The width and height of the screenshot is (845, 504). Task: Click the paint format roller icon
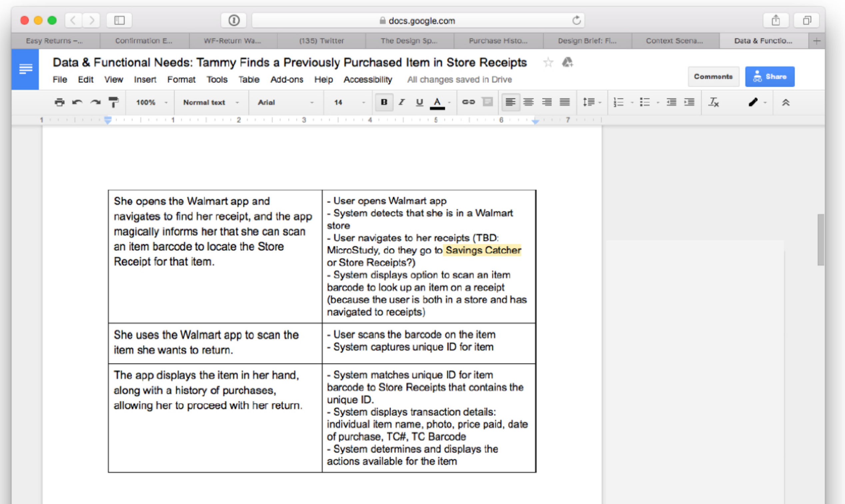tap(113, 102)
